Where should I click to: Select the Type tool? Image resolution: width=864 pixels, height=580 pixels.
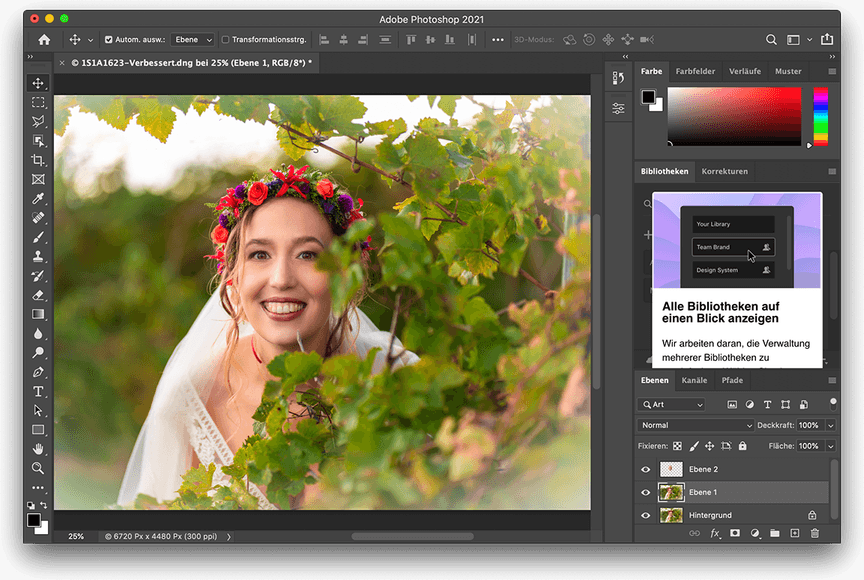click(38, 392)
